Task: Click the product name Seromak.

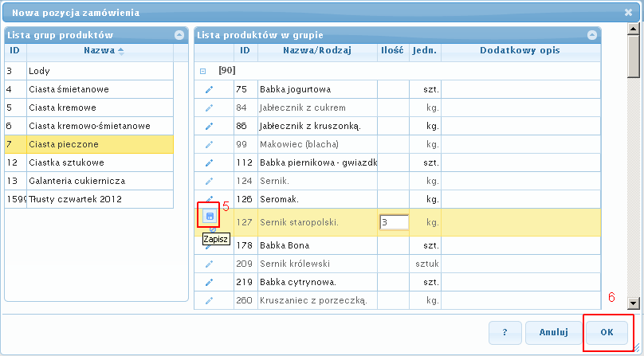Action: point(279,199)
